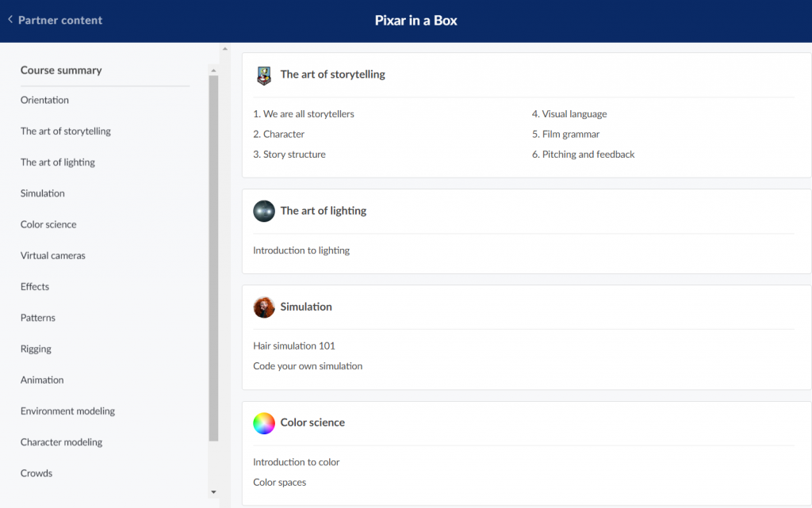
Task: Open the Color science unit heading
Action: pyautogui.click(x=312, y=422)
